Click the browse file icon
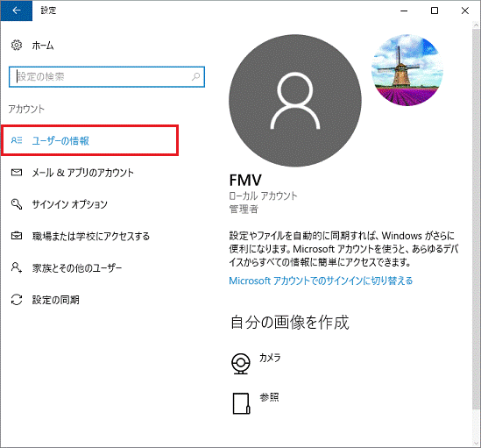481x448 pixels. click(241, 403)
